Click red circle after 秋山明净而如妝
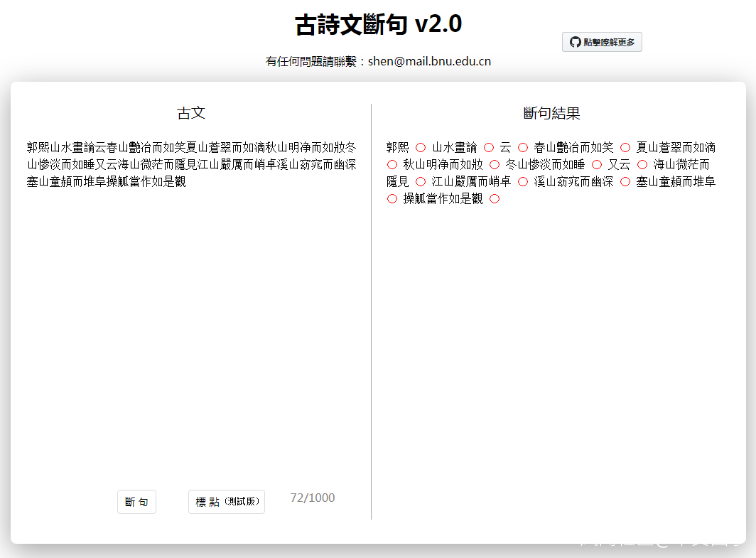 (x=495, y=165)
